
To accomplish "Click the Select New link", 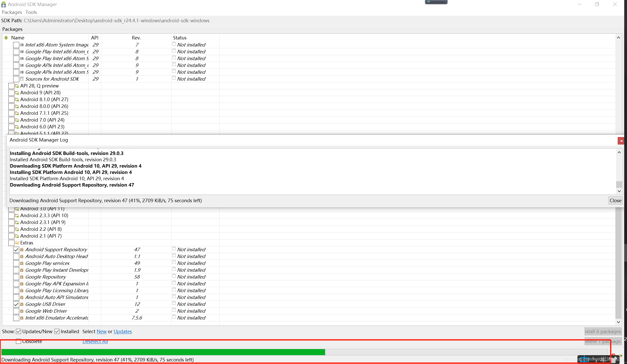I will coord(102,331).
